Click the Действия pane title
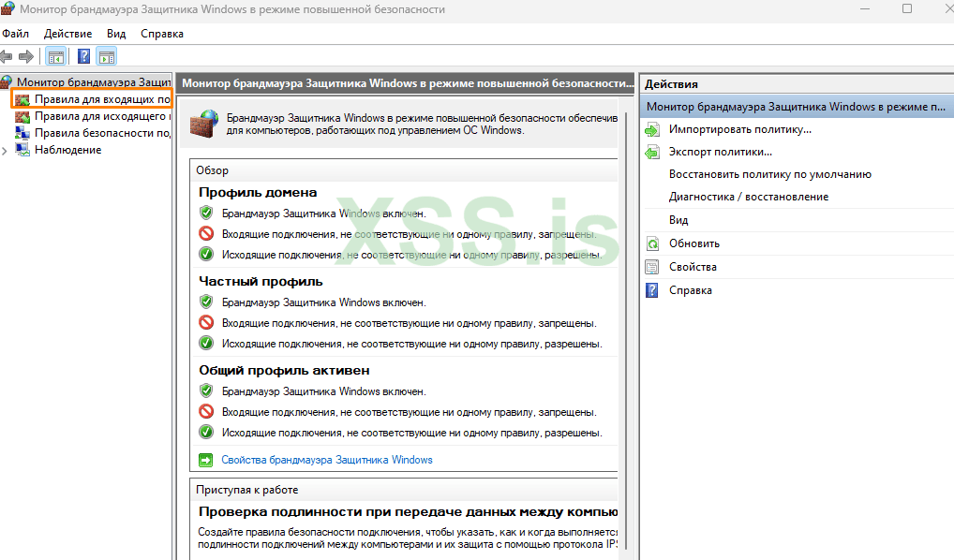The width and height of the screenshot is (954, 560). coord(671,84)
